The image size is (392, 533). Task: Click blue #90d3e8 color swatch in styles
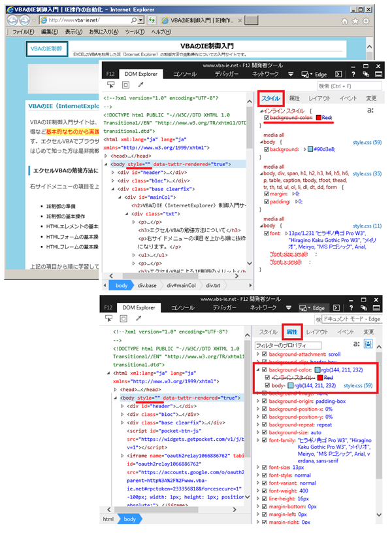pos(310,149)
